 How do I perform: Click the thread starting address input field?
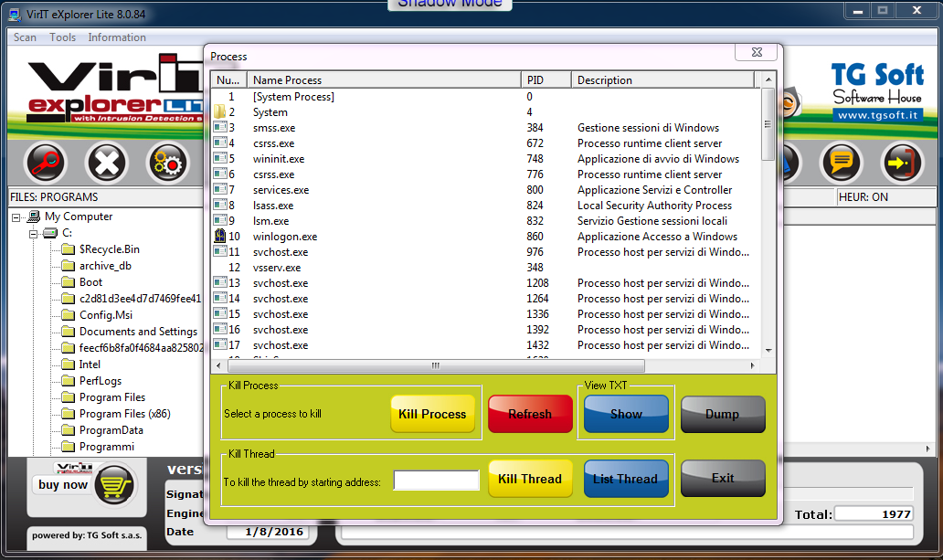pos(436,481)
